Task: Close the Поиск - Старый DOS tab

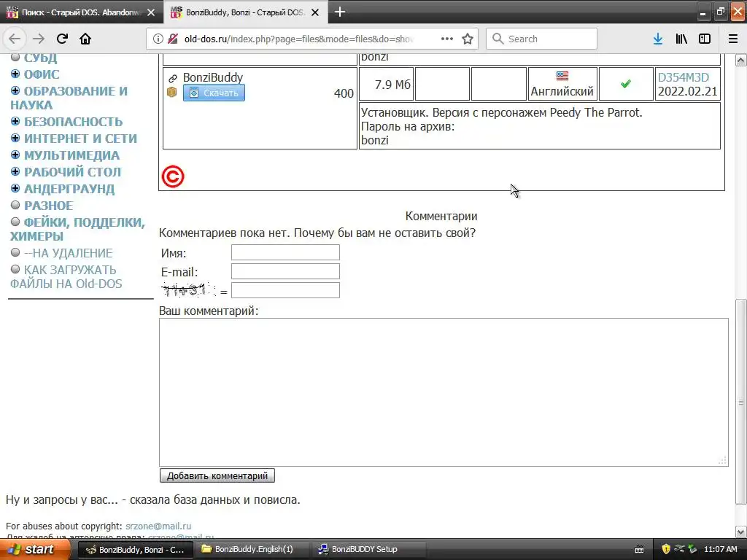Action: 151,12
